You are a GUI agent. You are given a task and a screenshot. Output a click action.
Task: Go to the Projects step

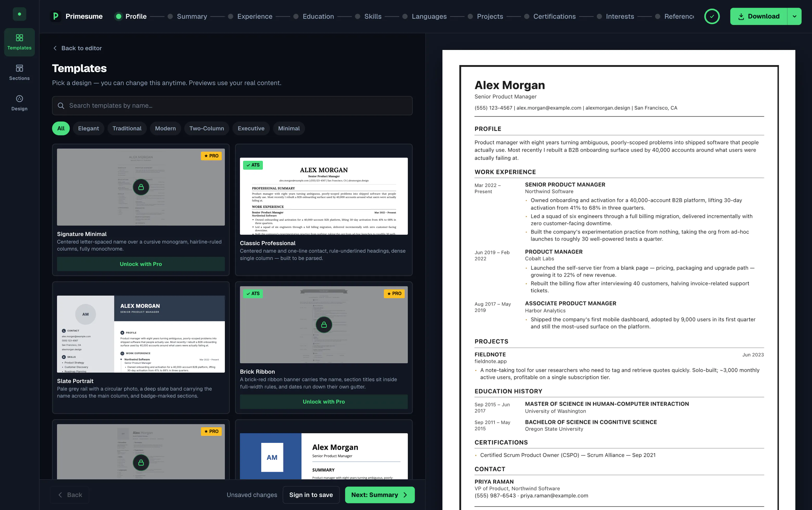pyautogui.click(x=485, y=16)
